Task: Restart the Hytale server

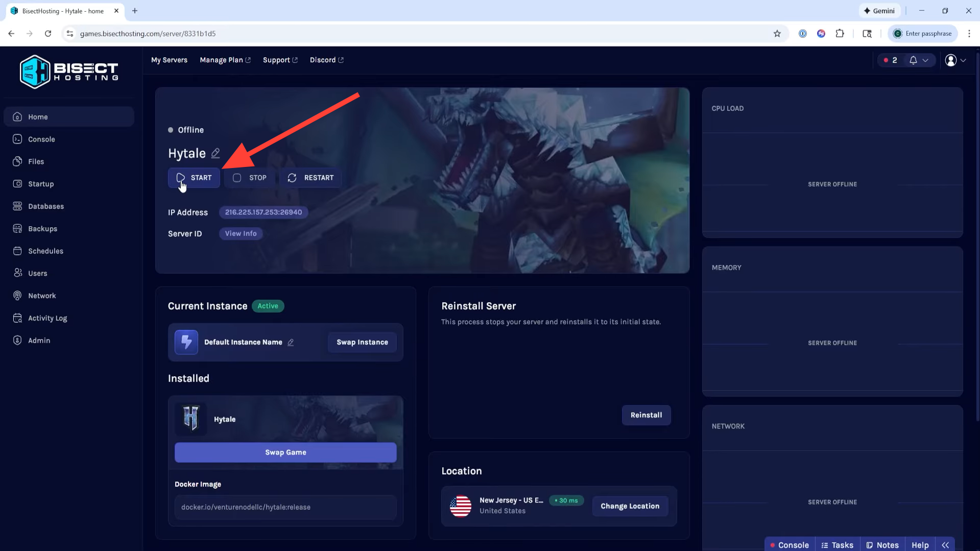Action: click(x=310, y=178)
